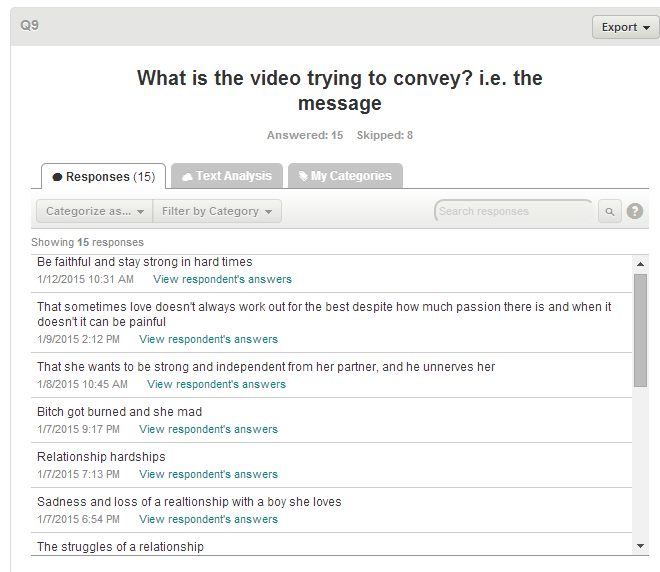This screenshot has width=660, height=572.
Task: Select response "Sadness and loss of a realtionship"
Action: 189,502
